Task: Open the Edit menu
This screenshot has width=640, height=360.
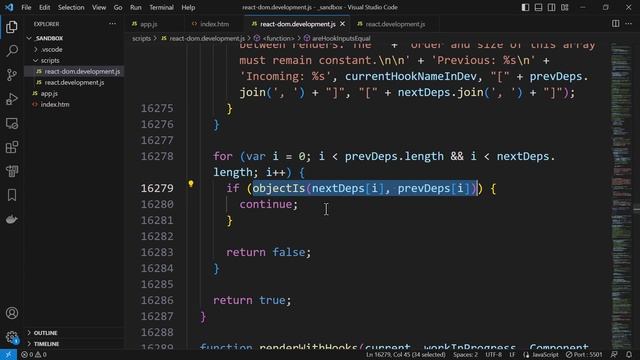Action: click(44, 7)
